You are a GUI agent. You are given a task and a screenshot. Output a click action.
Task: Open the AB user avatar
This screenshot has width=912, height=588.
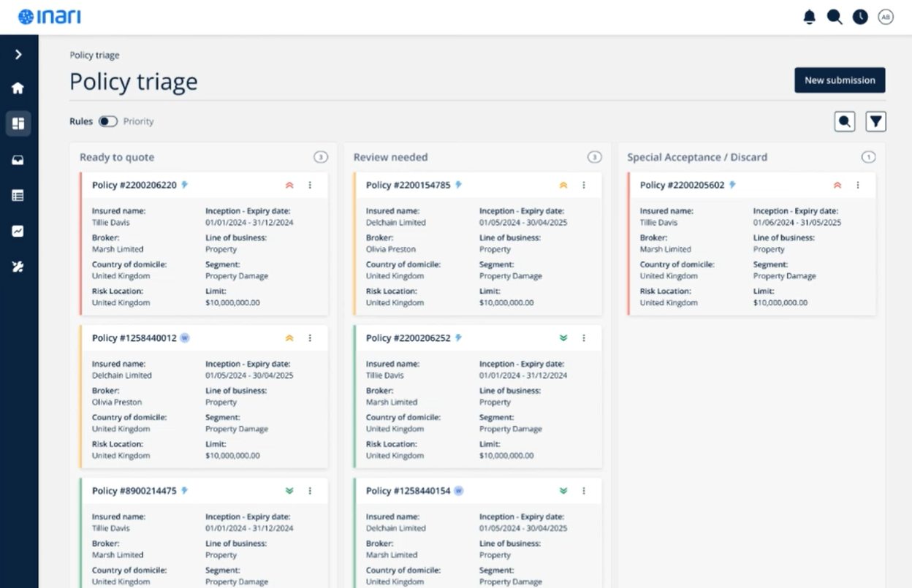click(x=885, y=16)
